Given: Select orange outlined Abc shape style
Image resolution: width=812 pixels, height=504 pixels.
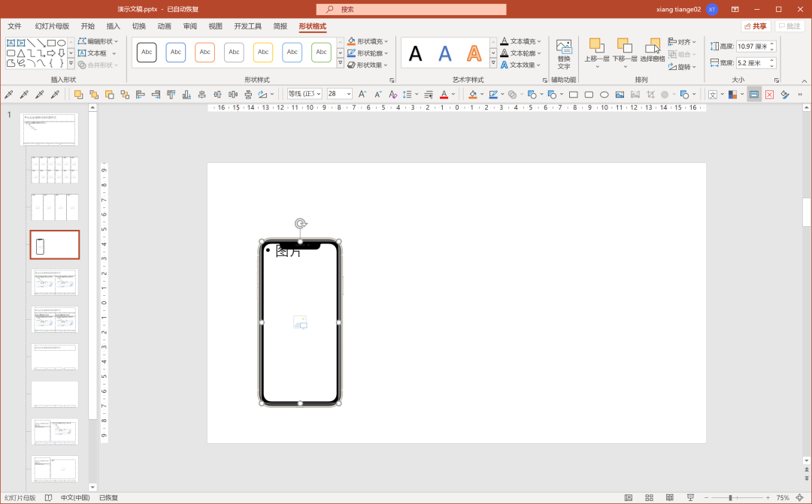Looking at the screenshot, I should [x=205, y=52].
